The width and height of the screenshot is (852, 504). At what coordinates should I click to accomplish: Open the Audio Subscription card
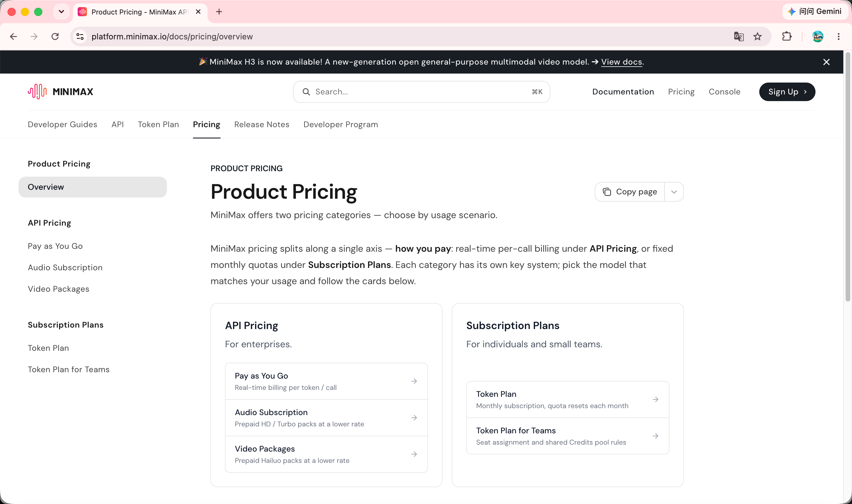click(x=326, y=418)
